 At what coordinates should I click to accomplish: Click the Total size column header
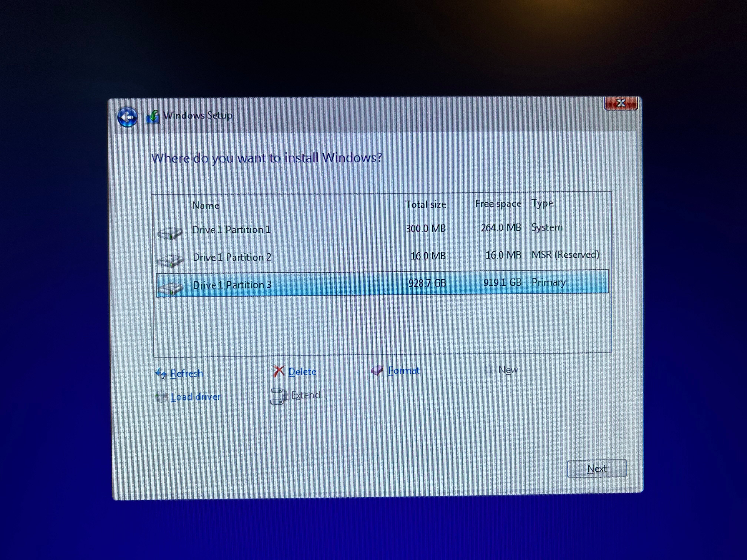[x=426, y=205]
